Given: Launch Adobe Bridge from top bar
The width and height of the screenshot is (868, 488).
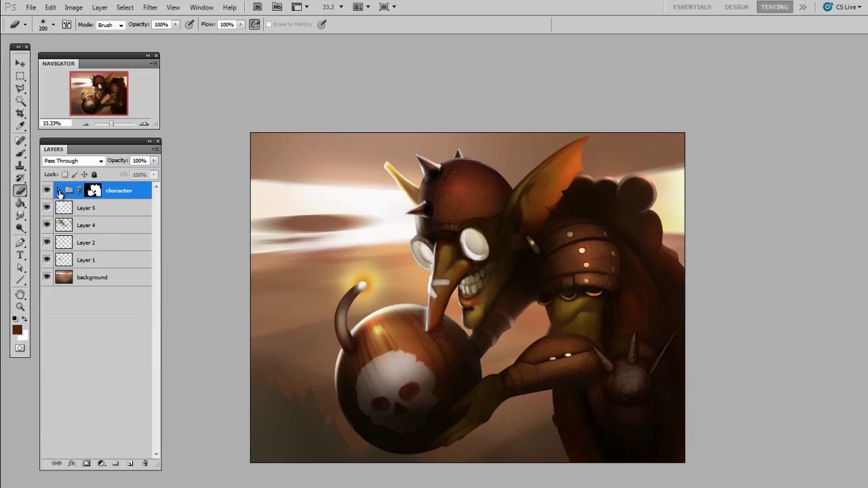Looking at the screenshot, I should point(258,7).
